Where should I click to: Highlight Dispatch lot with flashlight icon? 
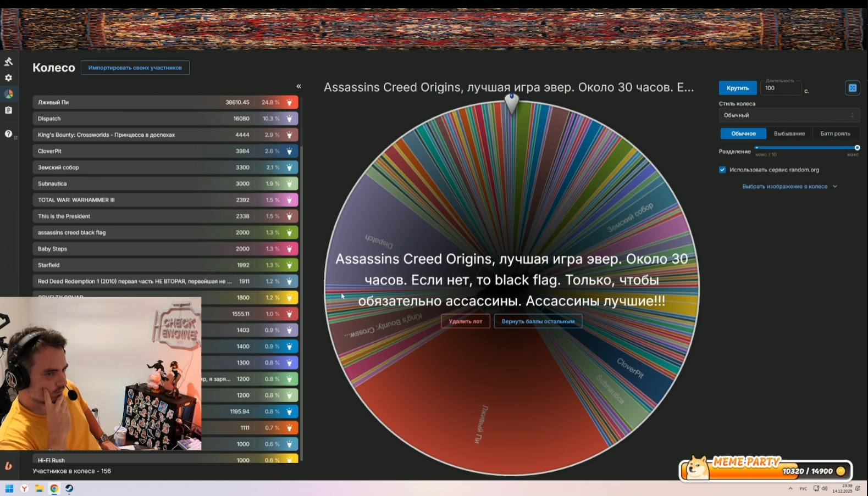click(x=290, y=119)
